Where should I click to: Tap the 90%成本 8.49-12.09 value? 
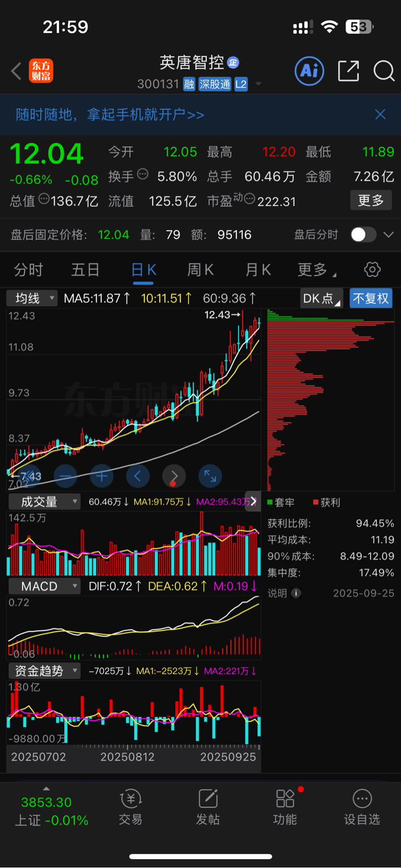pyautogui.click(x=367, y=556)
